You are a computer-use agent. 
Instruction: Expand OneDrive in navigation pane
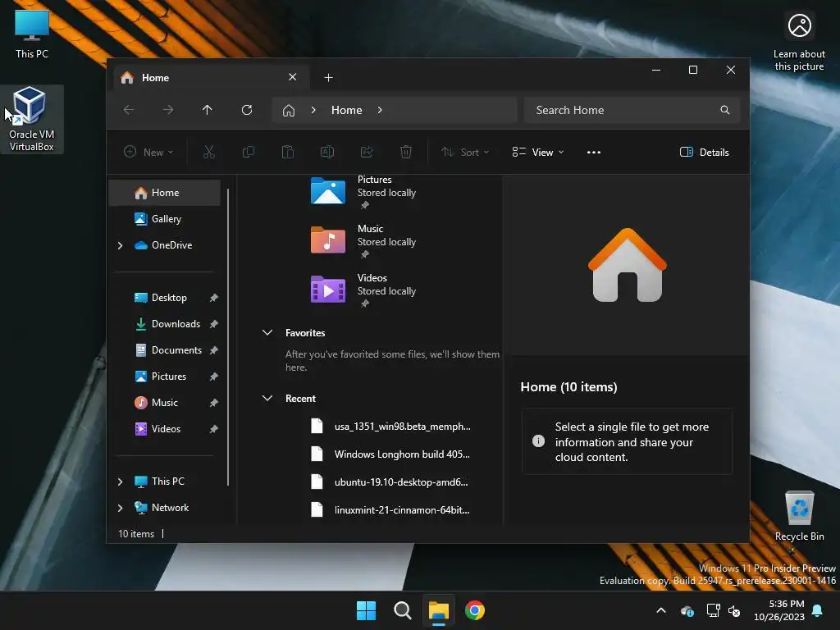pos(120,245)
